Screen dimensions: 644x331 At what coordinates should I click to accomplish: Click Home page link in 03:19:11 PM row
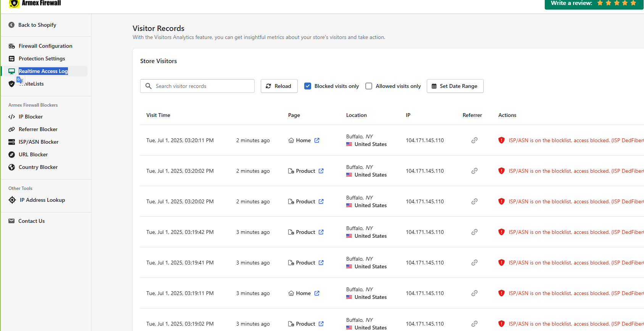click(x=303, y=293)
